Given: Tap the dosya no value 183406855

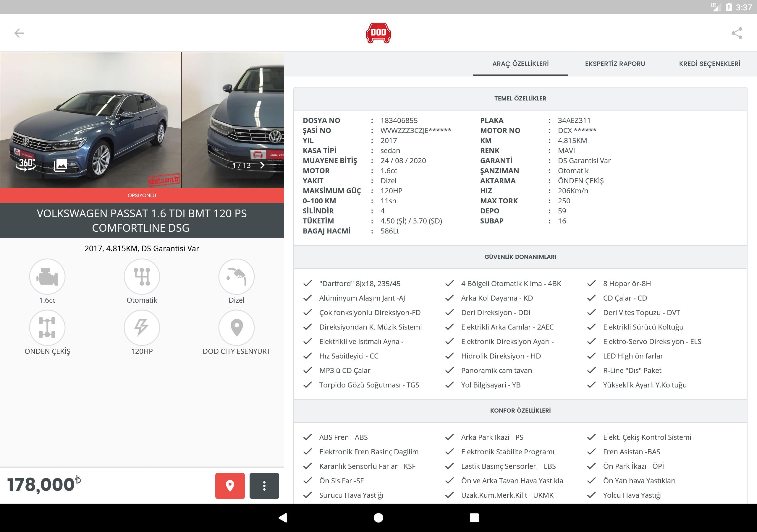Looking at the screenshot, I should point(399,121).
